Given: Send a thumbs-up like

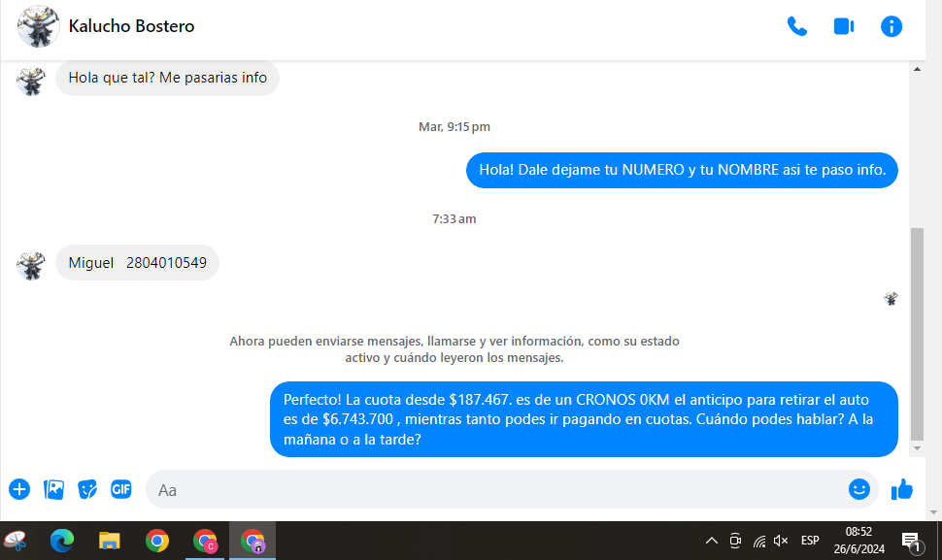Looking at the screenshot, I should [x=902, y=489].
